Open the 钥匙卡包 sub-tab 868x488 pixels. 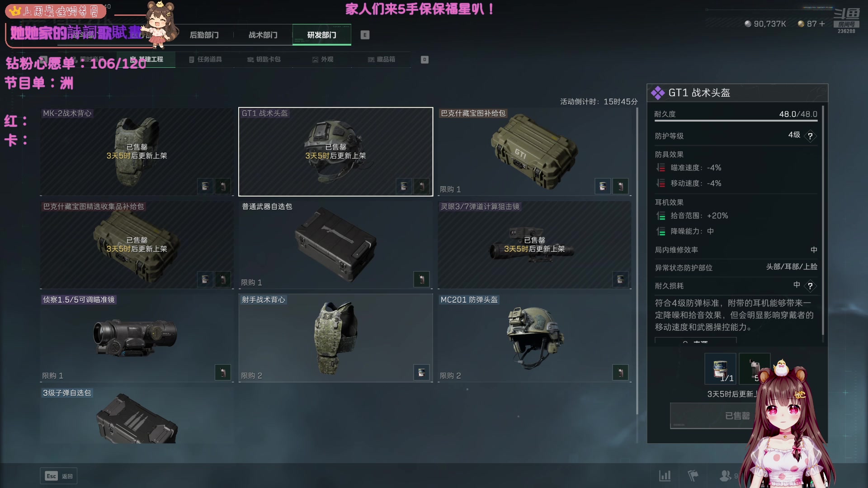click(x=264, y=59)
